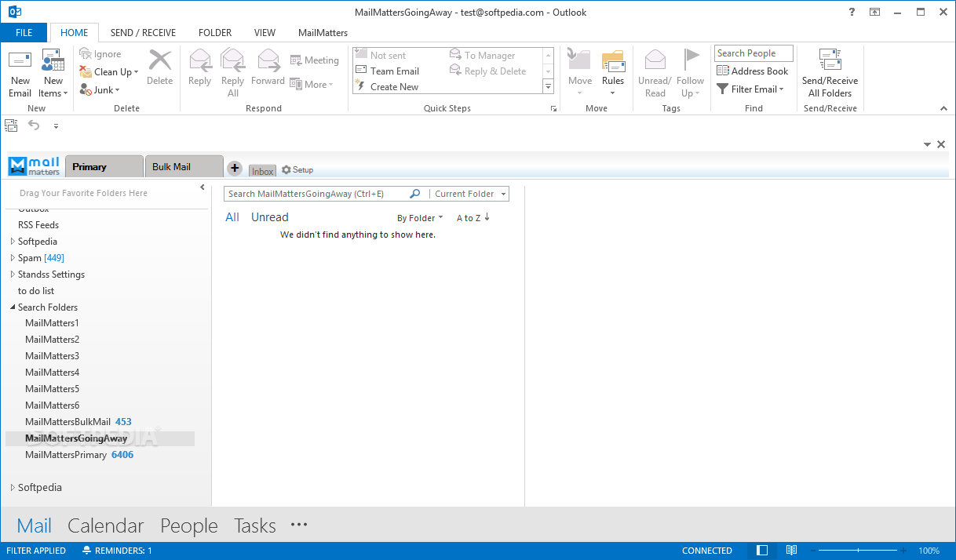Viewport: 956px width, 560px height.
Task: Click the Inbox button in MailMatters bar
Action: pyautogui.click(x=262, y=171)
